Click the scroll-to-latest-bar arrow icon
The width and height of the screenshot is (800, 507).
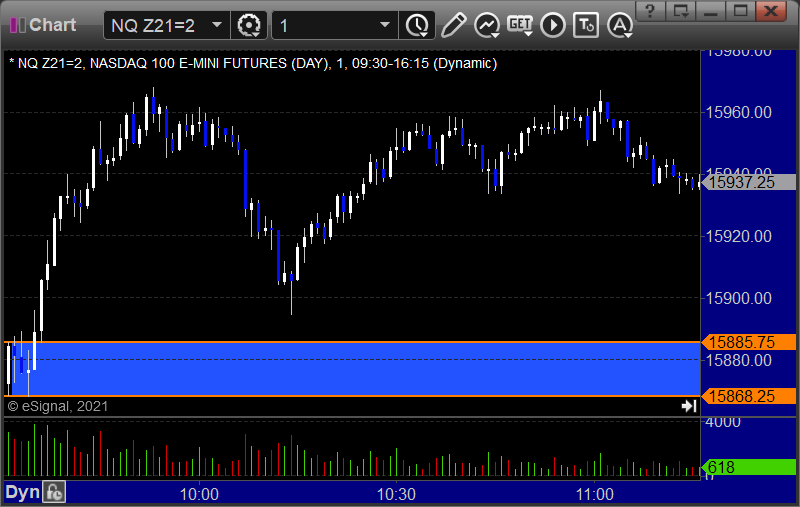689,406
